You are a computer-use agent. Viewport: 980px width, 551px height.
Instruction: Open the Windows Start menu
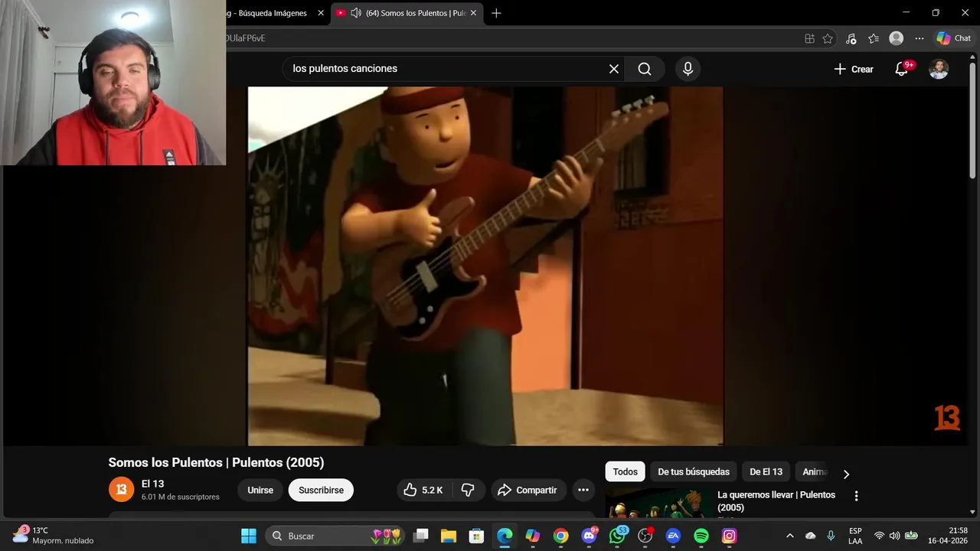(x=249, y=536)
